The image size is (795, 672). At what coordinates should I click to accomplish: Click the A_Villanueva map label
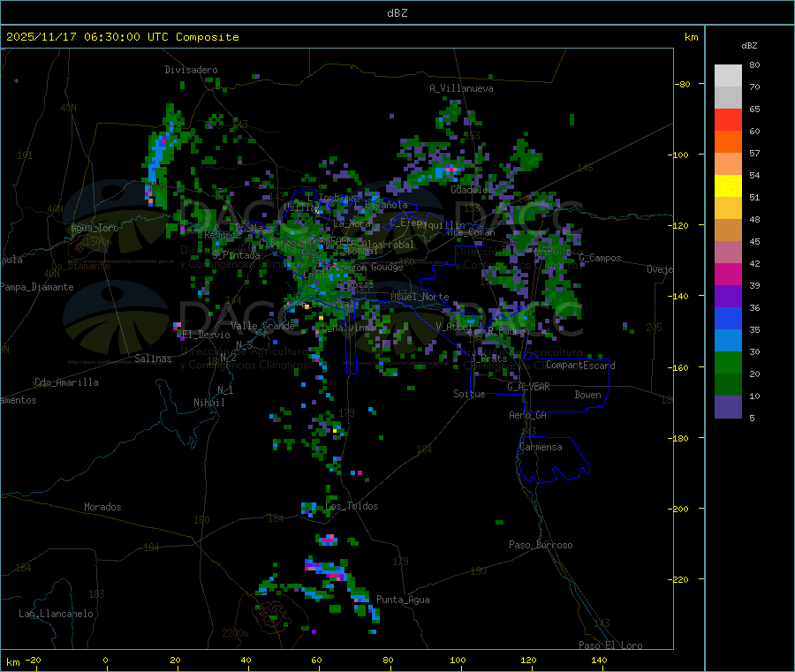[461, 88]
